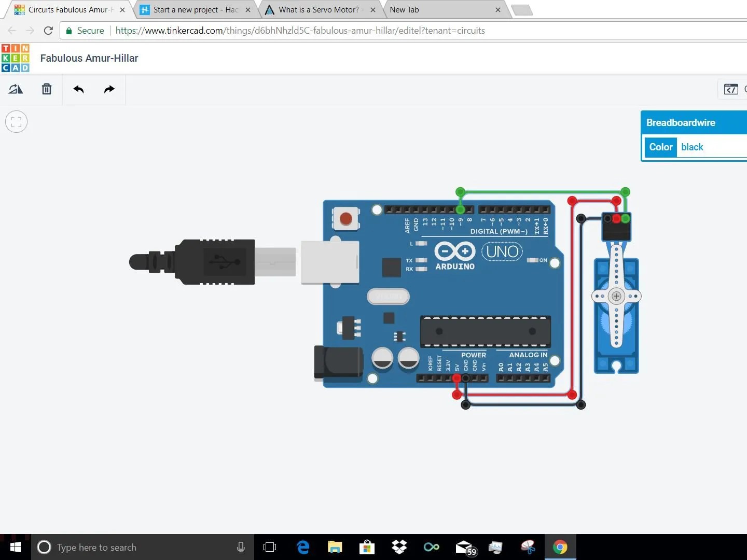The image size is (747, 560).
Task: Switch to the What is a Servo Motor tab
Action: click(316, 9)
